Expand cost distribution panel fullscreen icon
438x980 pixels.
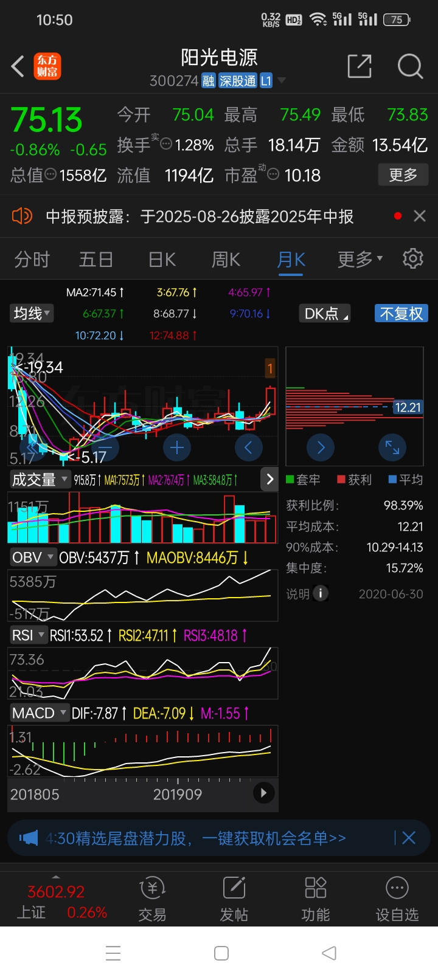click(x=392, y=448)
